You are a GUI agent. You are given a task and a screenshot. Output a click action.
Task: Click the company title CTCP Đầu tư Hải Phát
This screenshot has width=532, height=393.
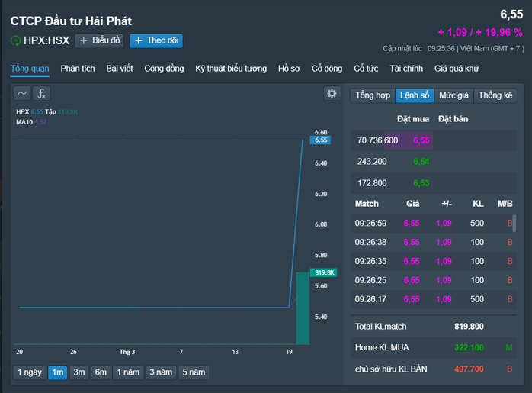71,21
